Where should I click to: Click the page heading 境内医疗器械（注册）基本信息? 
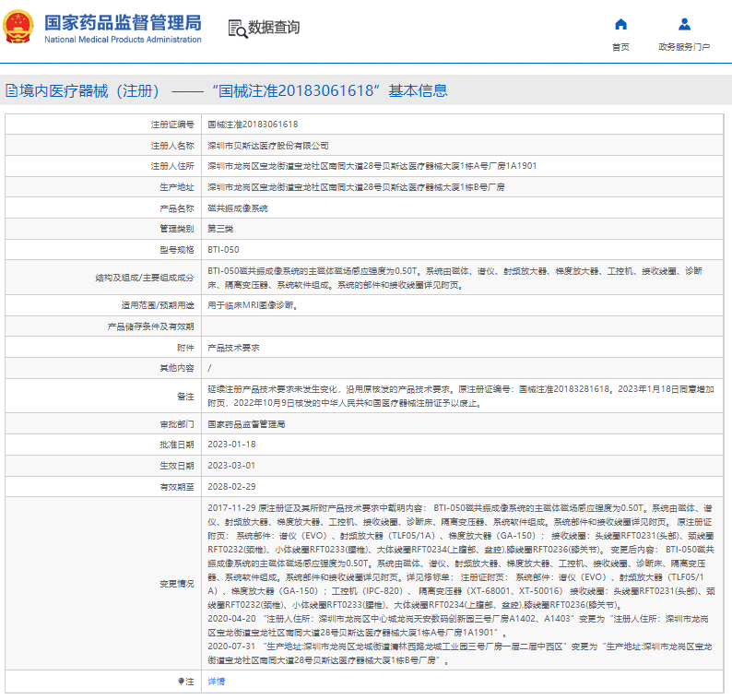227,90
